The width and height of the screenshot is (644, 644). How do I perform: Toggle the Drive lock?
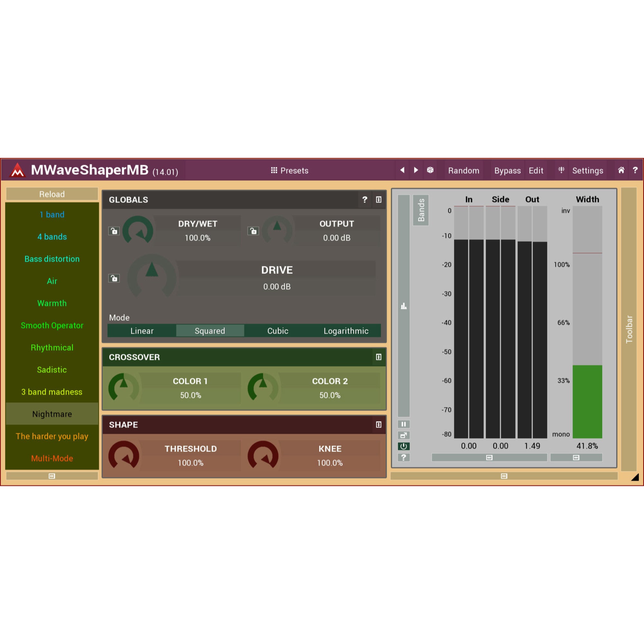(x=114, y=278)
